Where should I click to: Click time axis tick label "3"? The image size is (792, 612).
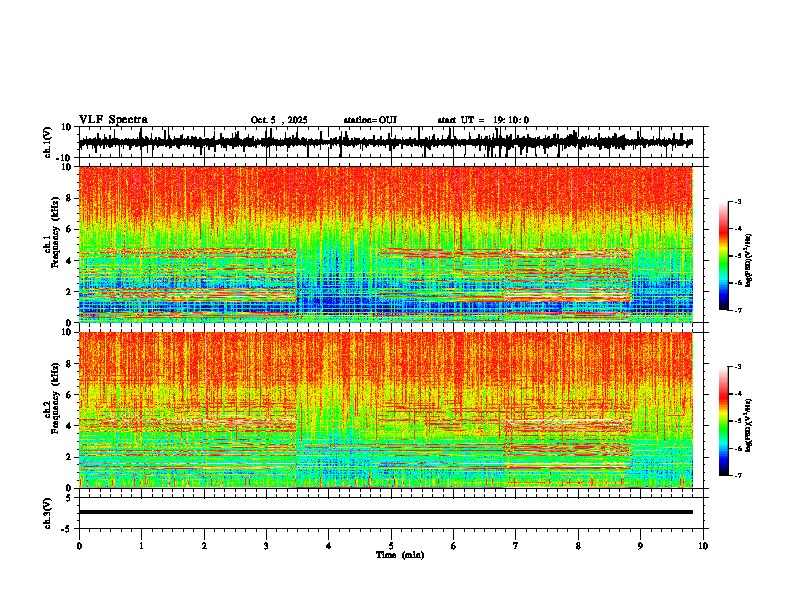266,546
